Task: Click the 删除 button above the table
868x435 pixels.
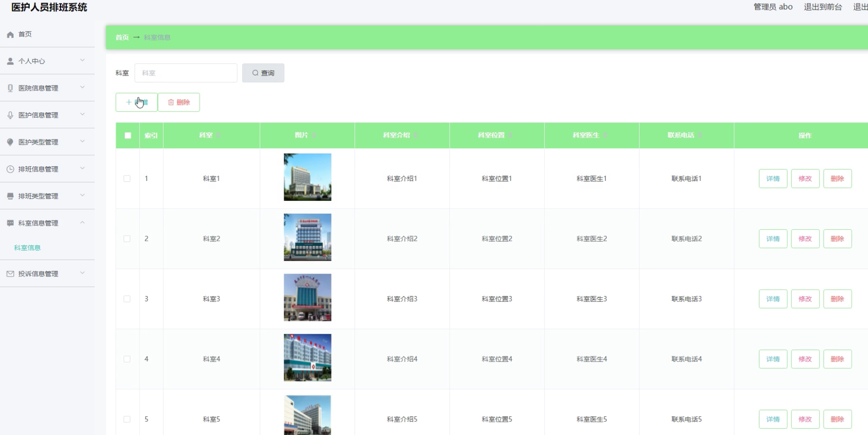Action: pos(179,102)
